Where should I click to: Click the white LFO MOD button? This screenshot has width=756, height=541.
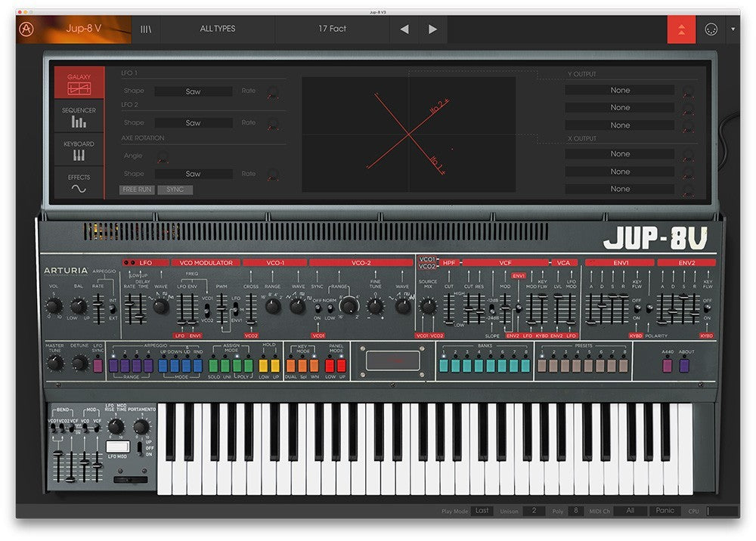tap(118, 447)
